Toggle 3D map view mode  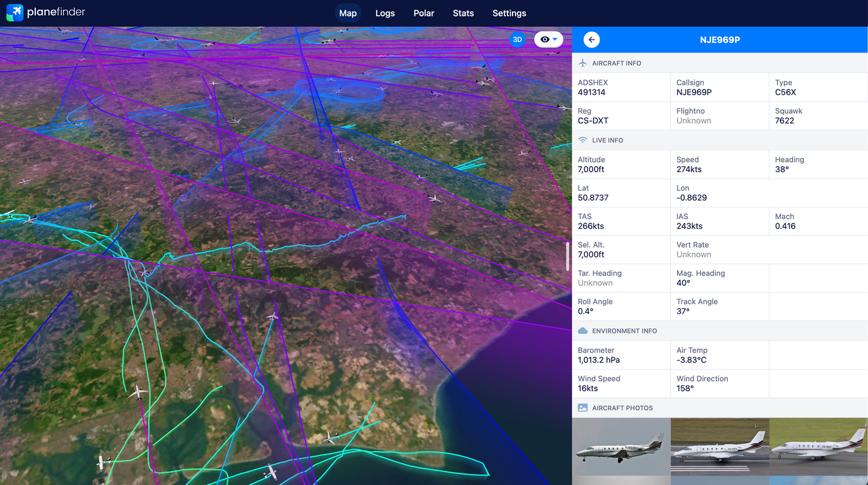517,39
